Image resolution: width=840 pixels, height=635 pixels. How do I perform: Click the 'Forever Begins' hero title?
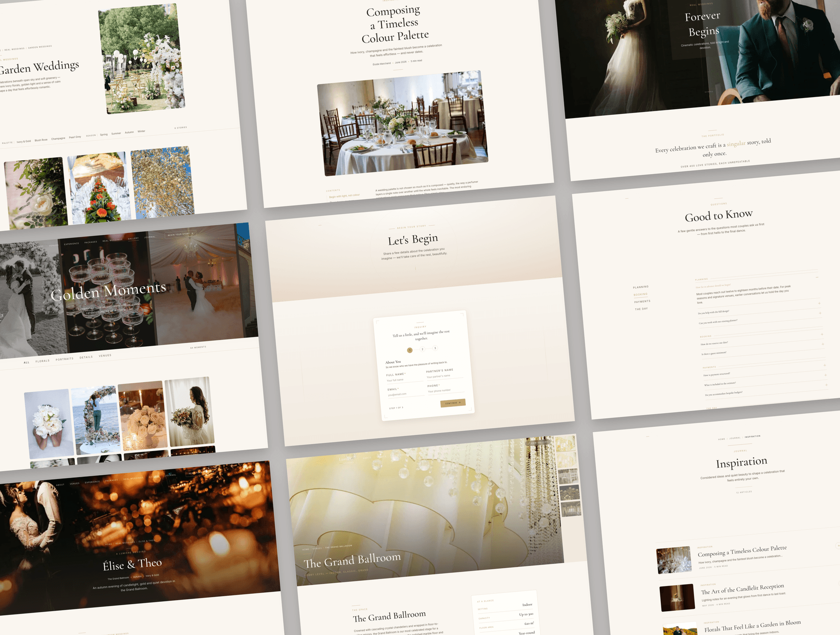click(x=704, y=24)
